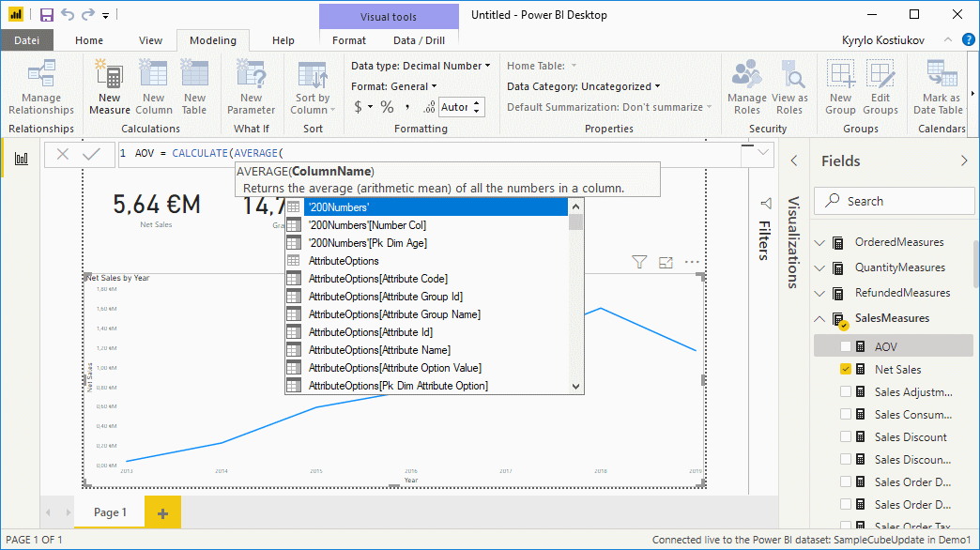Image resolution: width=980 pixels, height=550 pixels.
Task: Create a New Table
Action: tap(194, 87)
